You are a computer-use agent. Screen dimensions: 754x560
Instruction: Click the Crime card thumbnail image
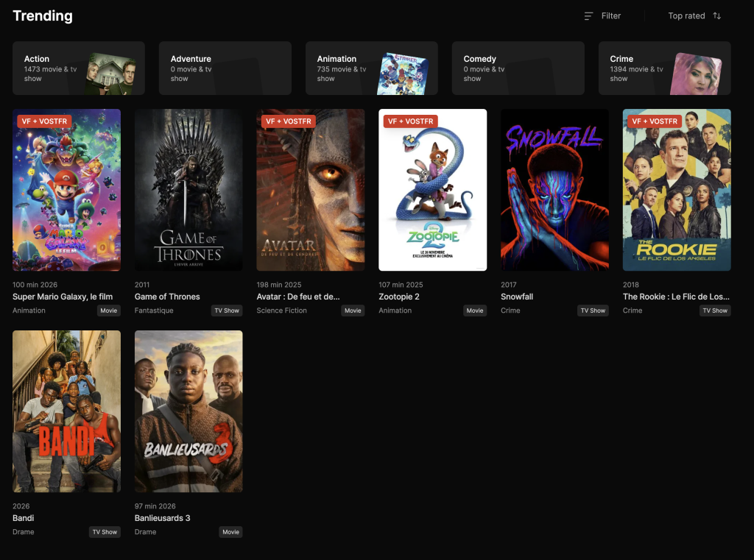point(696,74)
